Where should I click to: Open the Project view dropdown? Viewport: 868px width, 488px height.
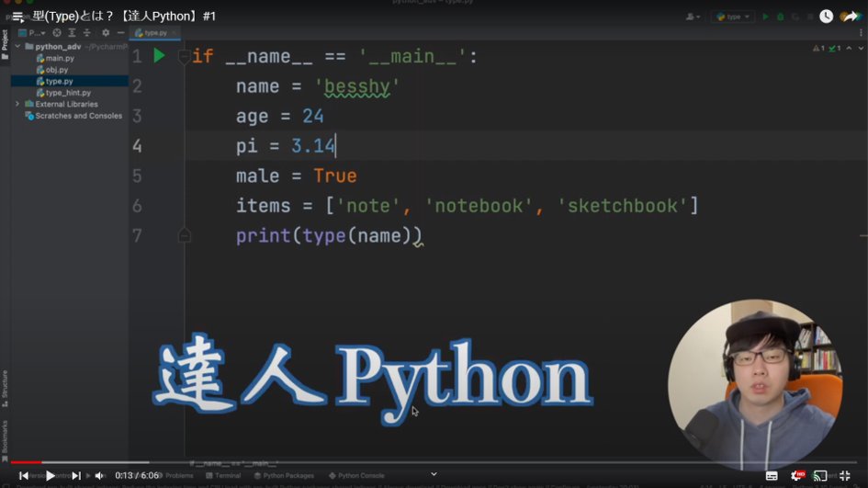tap(32, 33)
